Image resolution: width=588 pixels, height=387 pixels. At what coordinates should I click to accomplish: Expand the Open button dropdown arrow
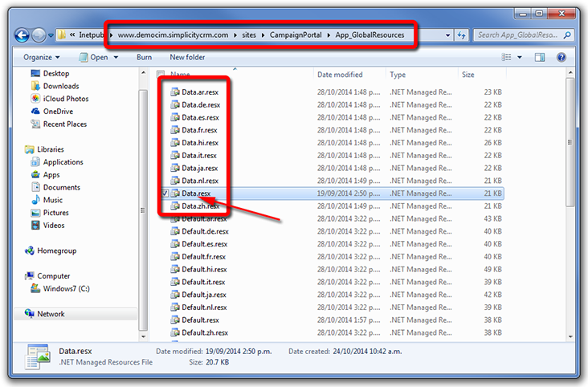pos(116,57)
